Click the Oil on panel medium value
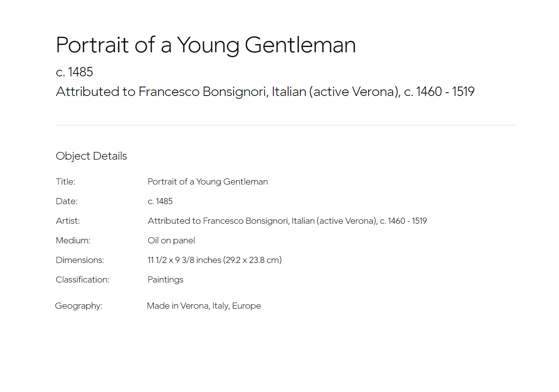This screenshot has height=392, width=559. (x=171, y=241)
